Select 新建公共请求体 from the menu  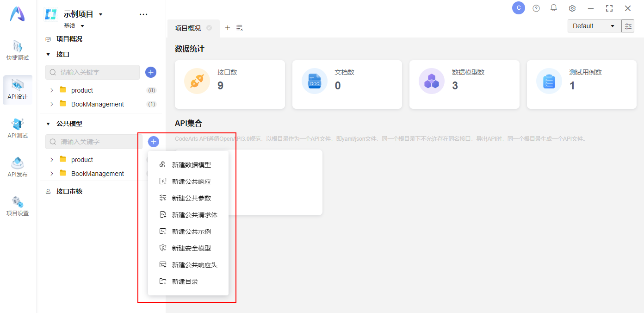(188, 215)
